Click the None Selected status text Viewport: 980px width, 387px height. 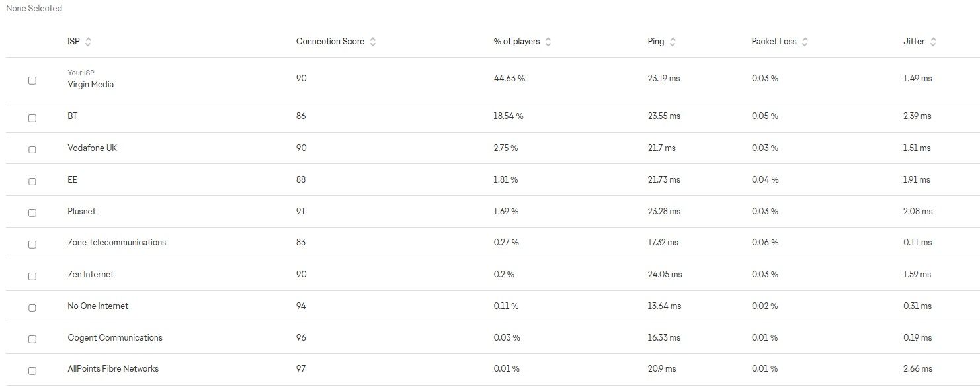tap(34, 9)
